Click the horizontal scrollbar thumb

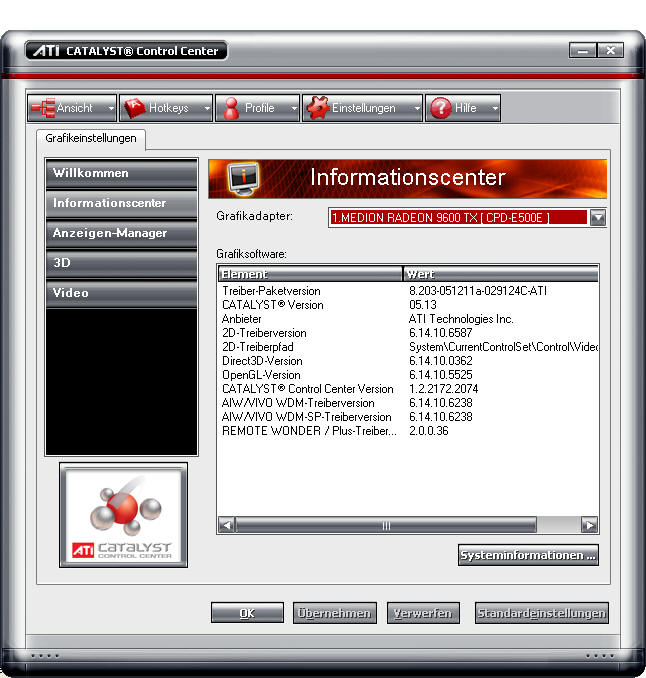tap(386, 525)
